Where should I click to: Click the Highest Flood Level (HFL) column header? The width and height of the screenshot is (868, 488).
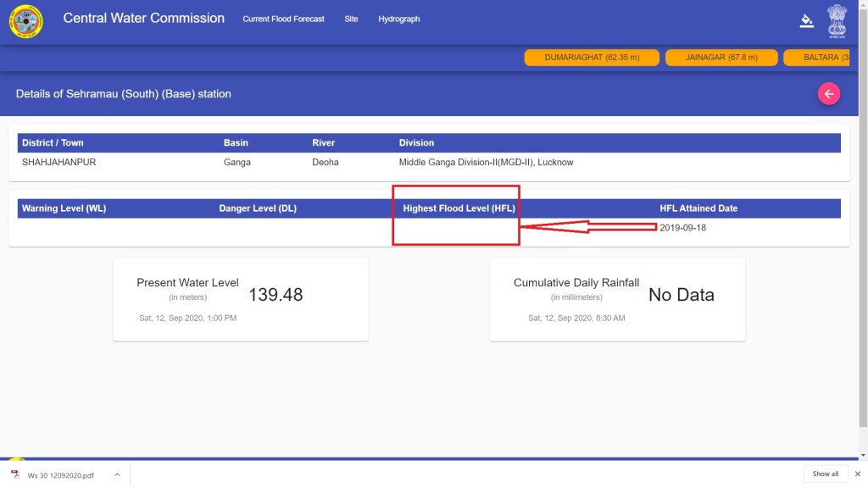coord(459,208)
